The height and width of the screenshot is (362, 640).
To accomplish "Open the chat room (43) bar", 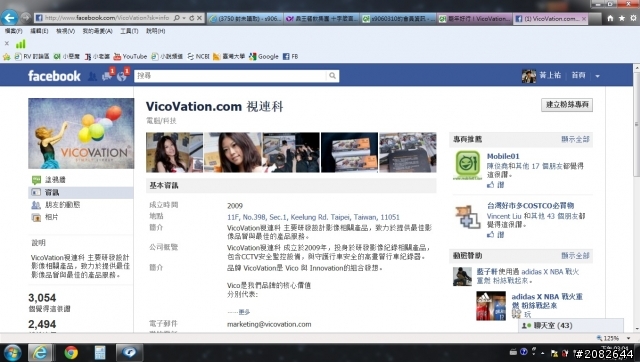I will 571,326.
